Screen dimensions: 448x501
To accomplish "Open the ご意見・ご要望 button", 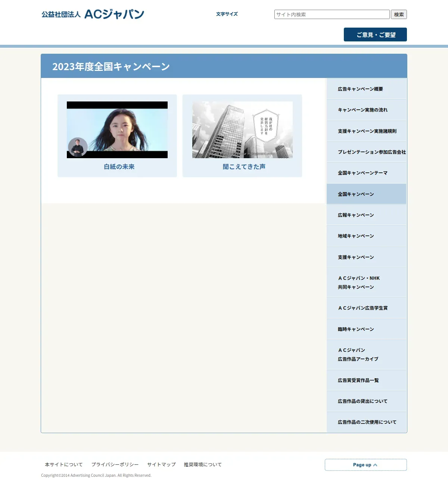I will pyautogui.click(x=375, y=35).
